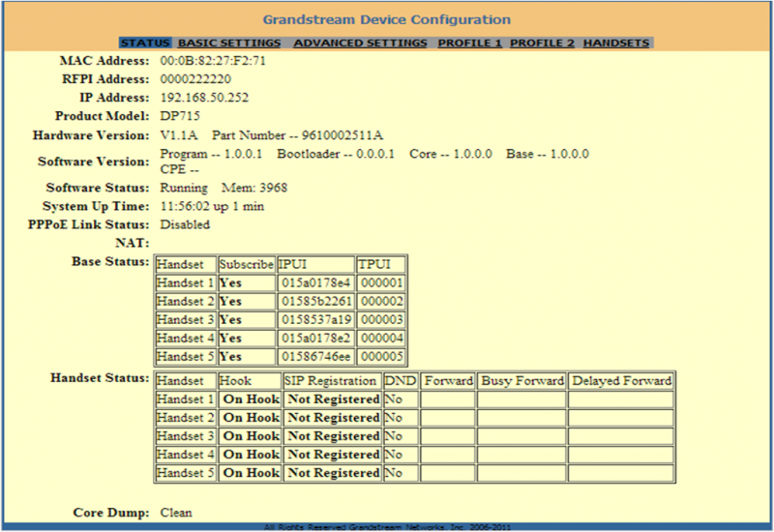Switch to PROFILE 2 tab
774x532 pixels.
pyautogui.click(x=542, y=43)
